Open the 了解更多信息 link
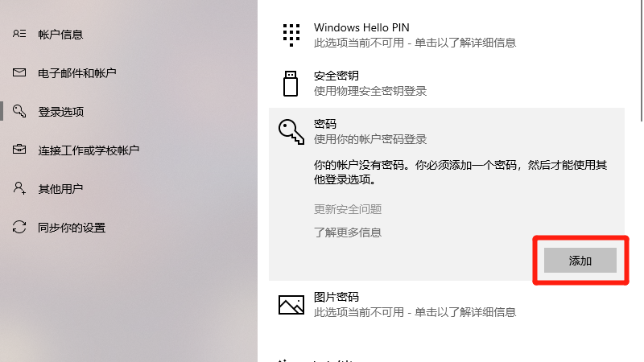The image size is (644, 362). coord(348,232)
